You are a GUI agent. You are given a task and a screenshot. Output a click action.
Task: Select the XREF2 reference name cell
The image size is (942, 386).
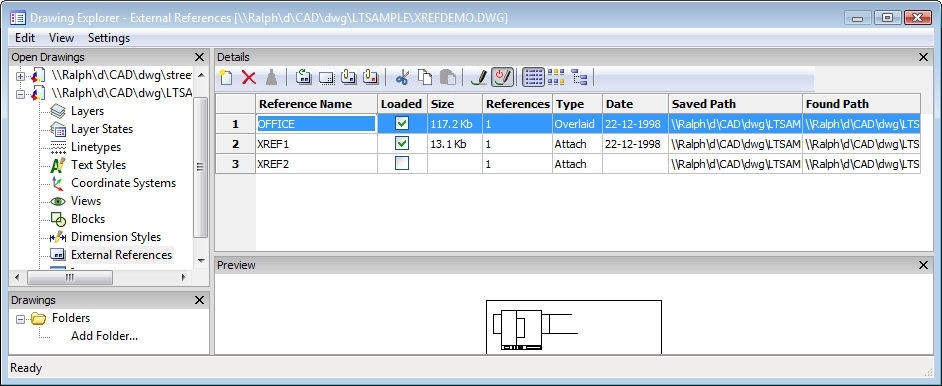[317, 163]
